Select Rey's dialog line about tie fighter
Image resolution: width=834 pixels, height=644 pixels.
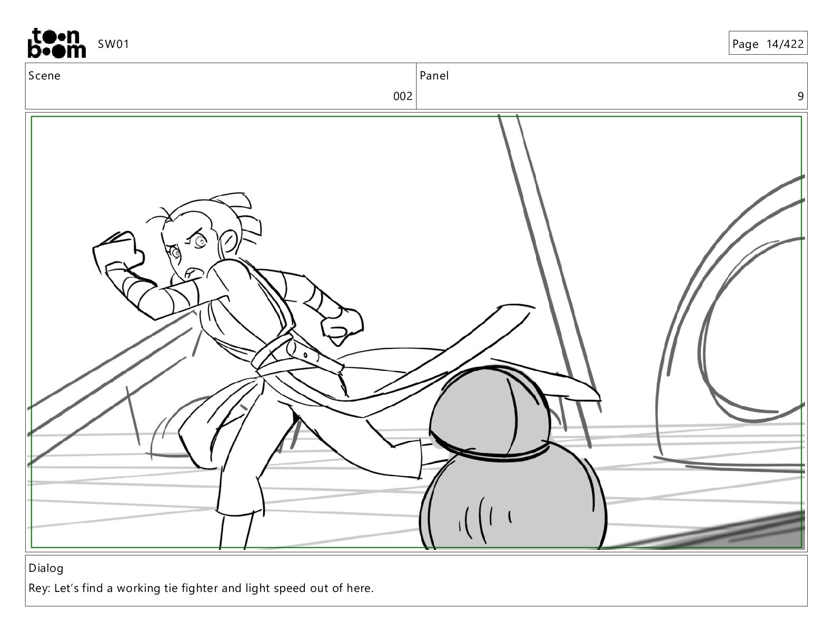(201, 588)
